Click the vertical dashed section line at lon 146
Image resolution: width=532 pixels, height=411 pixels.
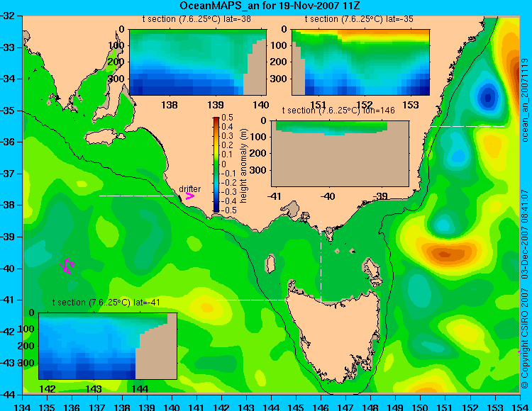321,261
